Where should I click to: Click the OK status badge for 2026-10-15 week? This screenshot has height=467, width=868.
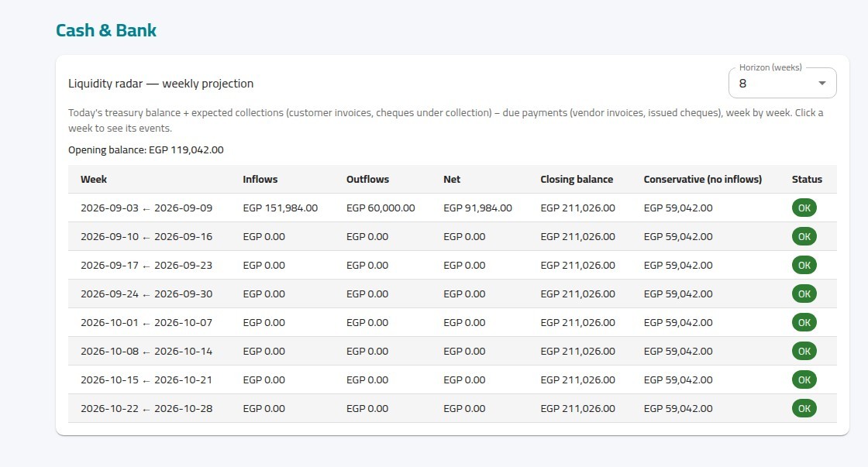(804, 380)
